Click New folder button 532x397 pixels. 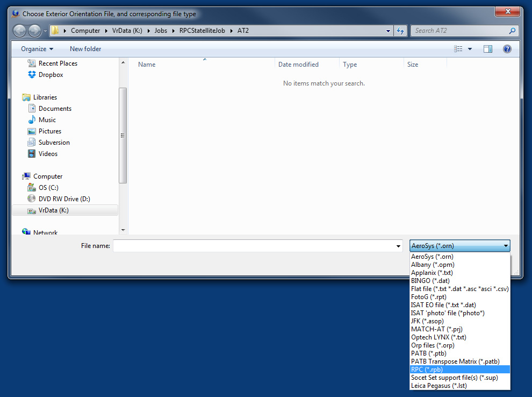coord(85,49)
